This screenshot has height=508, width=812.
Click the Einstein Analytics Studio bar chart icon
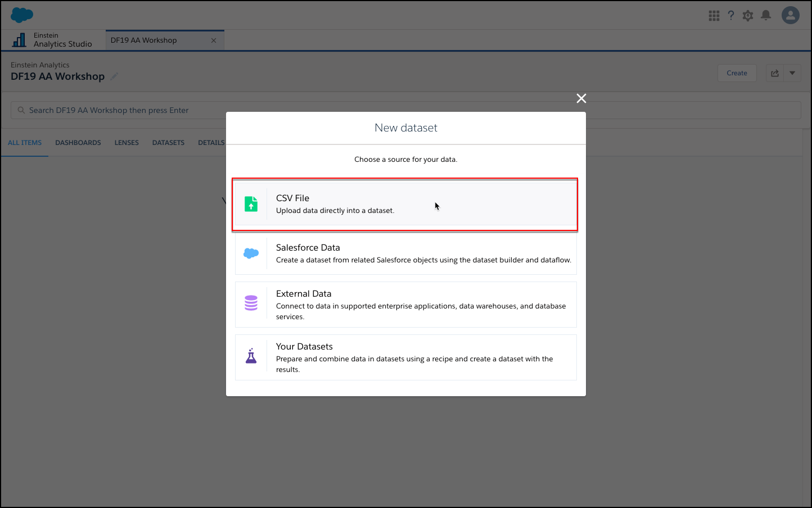19,40
